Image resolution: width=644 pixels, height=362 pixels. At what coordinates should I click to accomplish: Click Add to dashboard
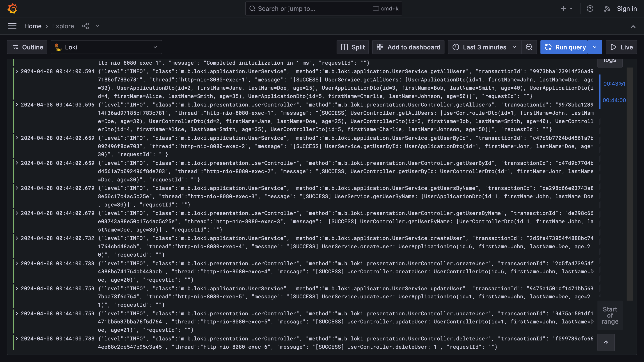[408, 47]
